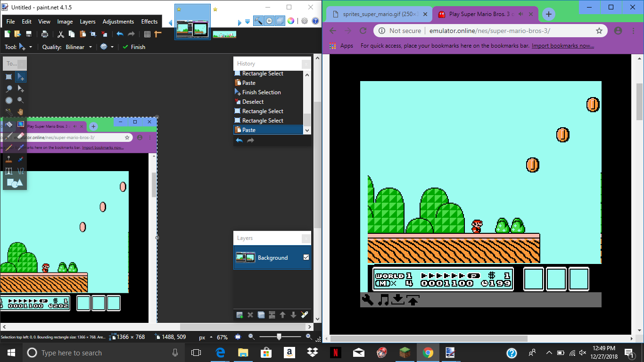Open the File menu
This screenshot has width=644, height=362.
click(10, 22)
